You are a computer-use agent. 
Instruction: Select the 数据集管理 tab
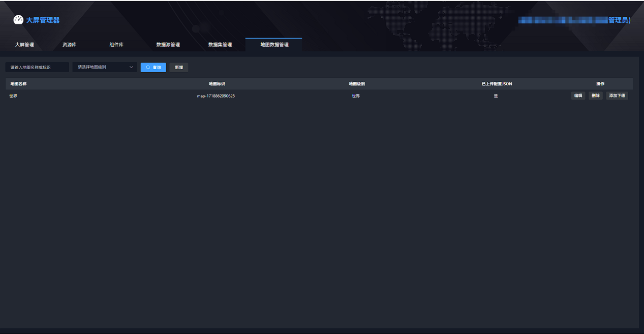pos(220,45)
